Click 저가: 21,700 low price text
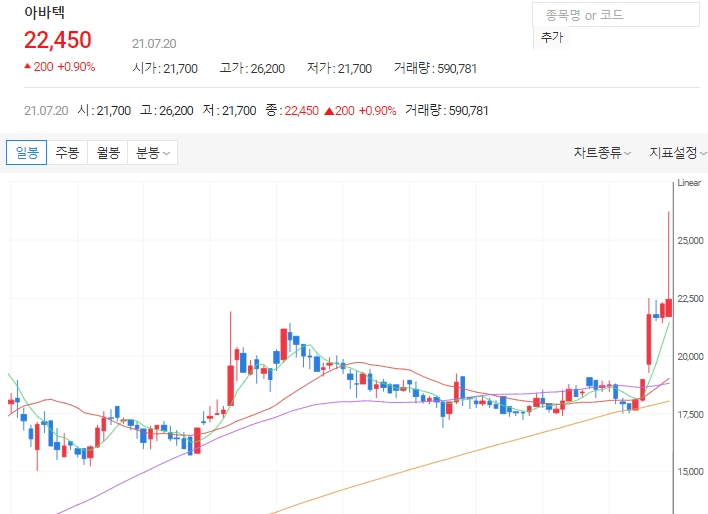The image size is (708, 514). [339, 68]
